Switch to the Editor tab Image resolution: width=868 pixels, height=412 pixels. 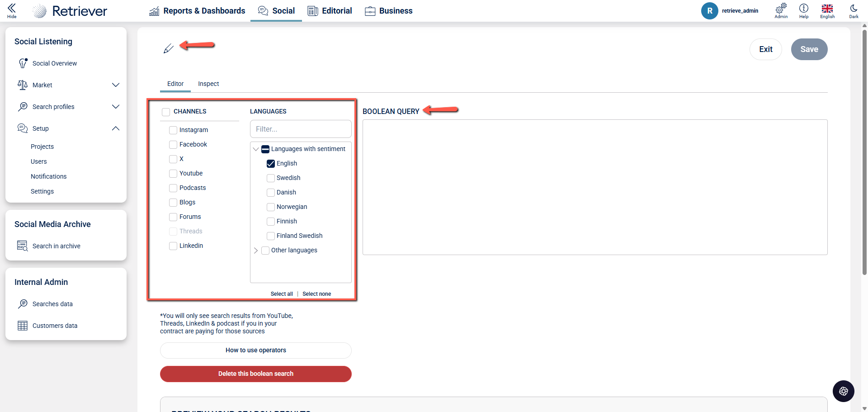click(x=175, y=84)
